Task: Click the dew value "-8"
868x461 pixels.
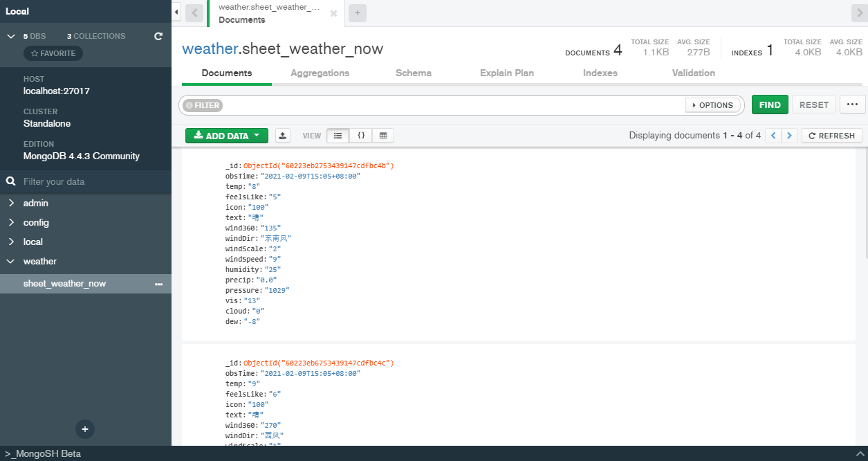Action: pos(251,321)
